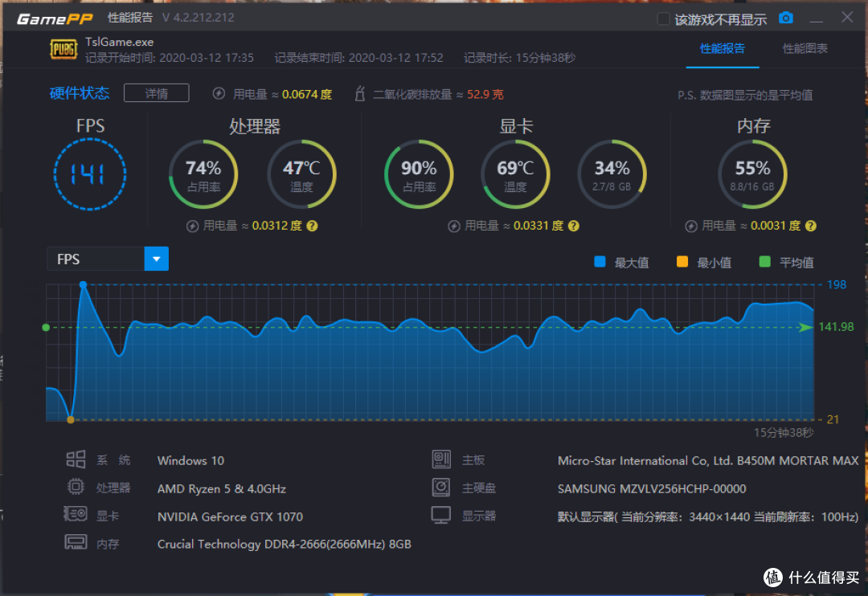Click the minimum FPS orange marker on chart
The image size is (868, 596).
point(70,419)
